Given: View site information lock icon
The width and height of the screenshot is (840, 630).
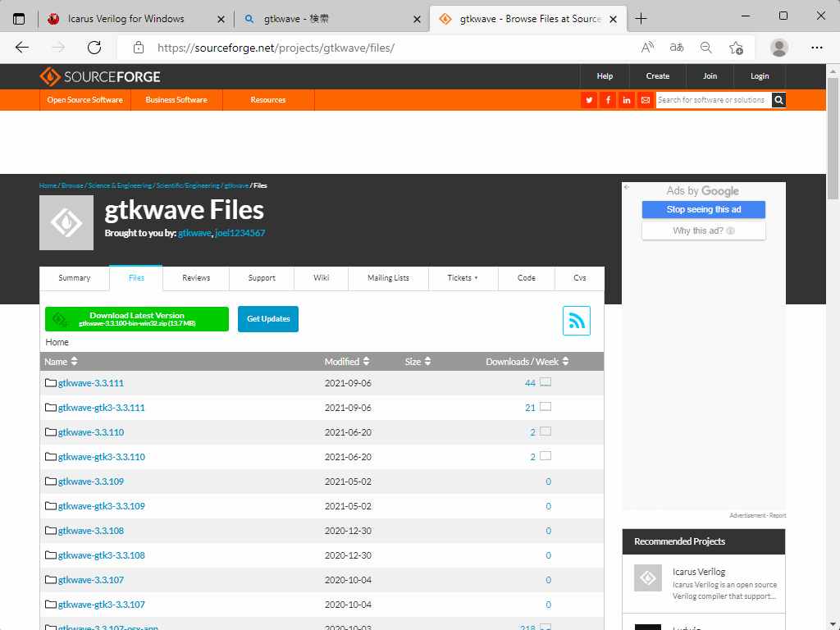Looking at the screenshot, I should tap(139, 48).
